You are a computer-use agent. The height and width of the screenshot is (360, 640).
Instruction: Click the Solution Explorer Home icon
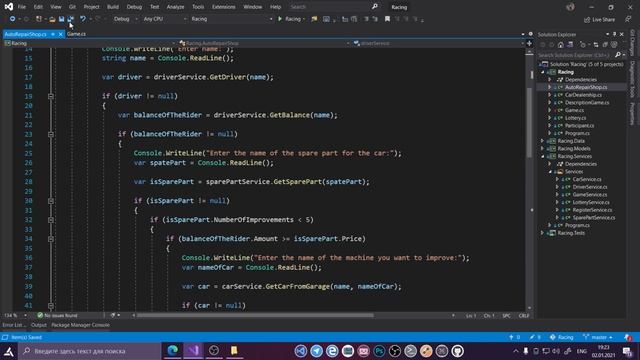(x=561, y=45)
